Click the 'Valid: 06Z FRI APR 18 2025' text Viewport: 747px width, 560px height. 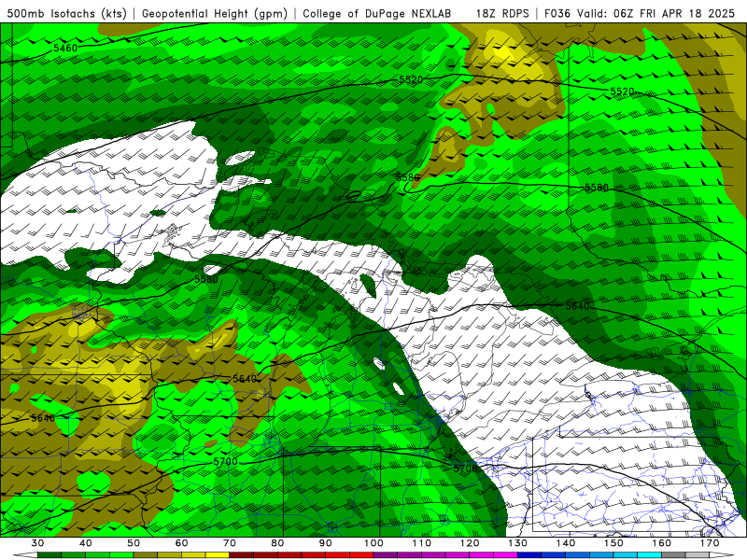[656, 14]
